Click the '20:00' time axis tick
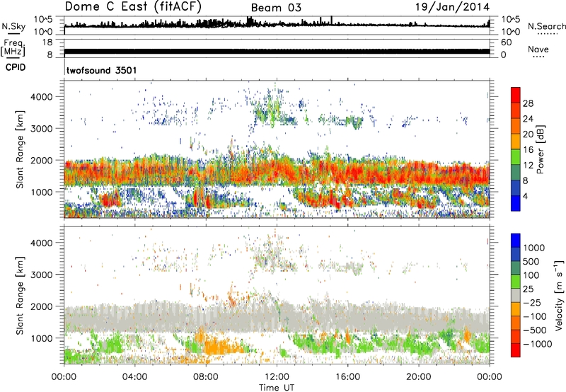Viewport: 566px width, 392px height. (418, 377)
